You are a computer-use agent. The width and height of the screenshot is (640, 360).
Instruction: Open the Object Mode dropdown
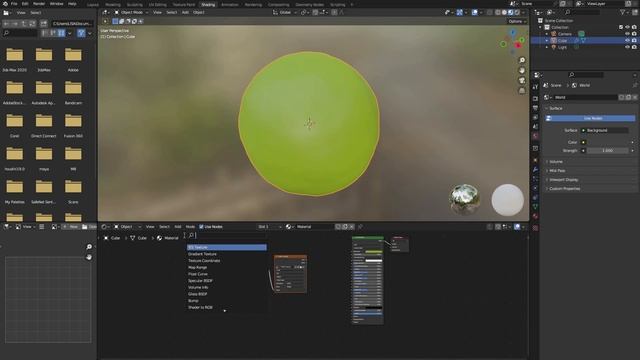click(x=131, y=13)
